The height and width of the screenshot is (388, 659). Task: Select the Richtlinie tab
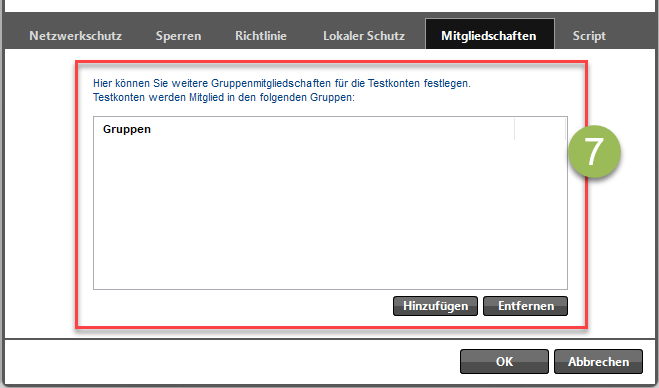[x=261, y=36]
